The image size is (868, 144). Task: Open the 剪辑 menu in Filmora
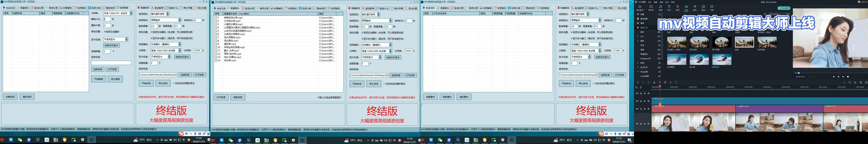pyautogui.click(x=661, y=2)
